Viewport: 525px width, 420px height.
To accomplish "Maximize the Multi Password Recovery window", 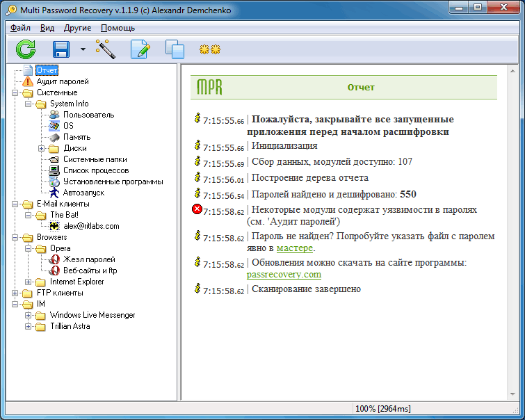I will [478, 8].
